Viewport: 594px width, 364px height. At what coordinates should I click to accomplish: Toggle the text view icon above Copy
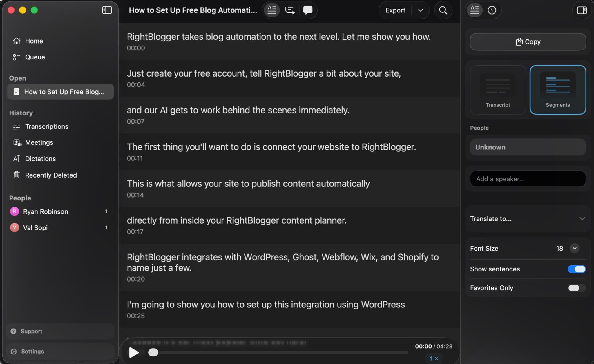coord(475,10)
